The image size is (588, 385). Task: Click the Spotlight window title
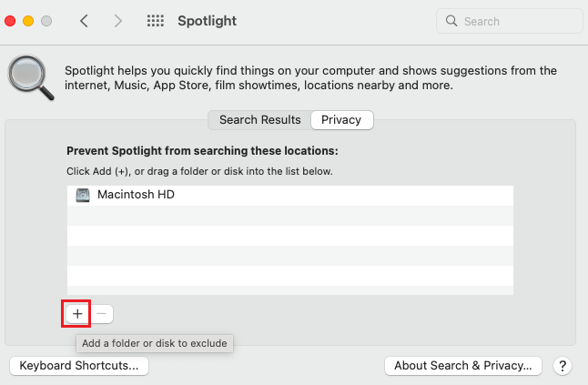coord(207,21)
